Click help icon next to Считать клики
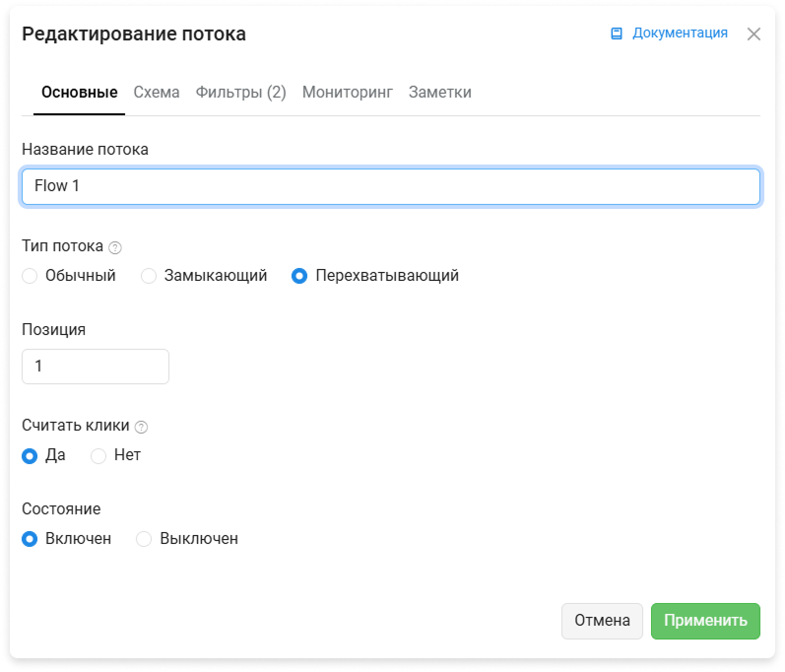Image resolution: width=785 pixels, height=672 pixels. click(142, 427)
